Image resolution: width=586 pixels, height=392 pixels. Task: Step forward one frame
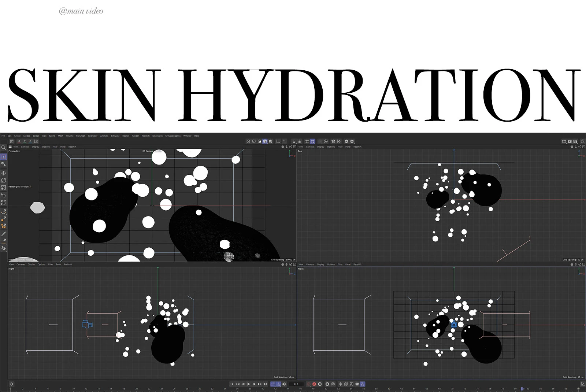tap(254, 384)
